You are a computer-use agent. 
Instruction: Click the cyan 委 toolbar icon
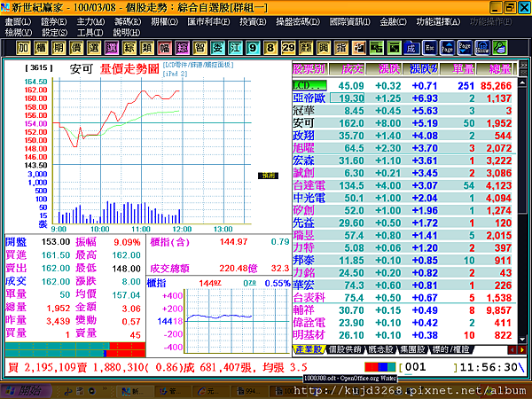[217, 48]
